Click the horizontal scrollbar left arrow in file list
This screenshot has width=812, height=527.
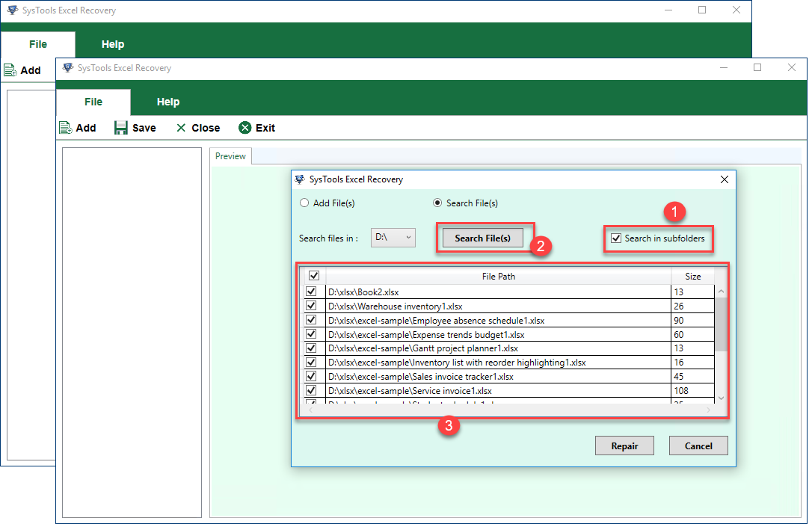pyautogui.click(x=311, y=410)
